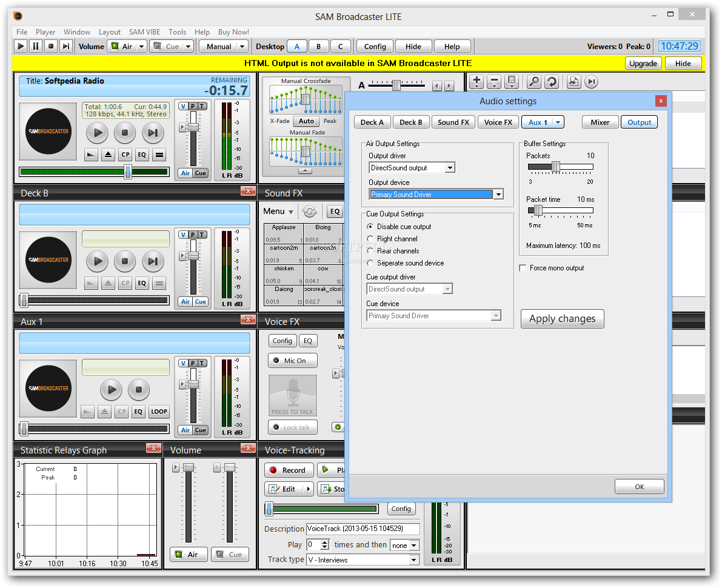Close the Deck B panel

248,191
